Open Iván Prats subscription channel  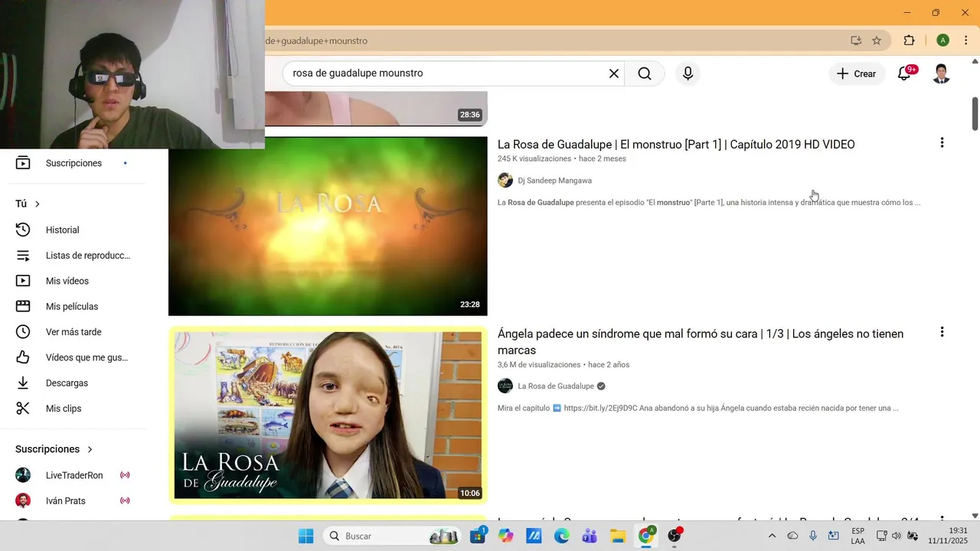73,500
